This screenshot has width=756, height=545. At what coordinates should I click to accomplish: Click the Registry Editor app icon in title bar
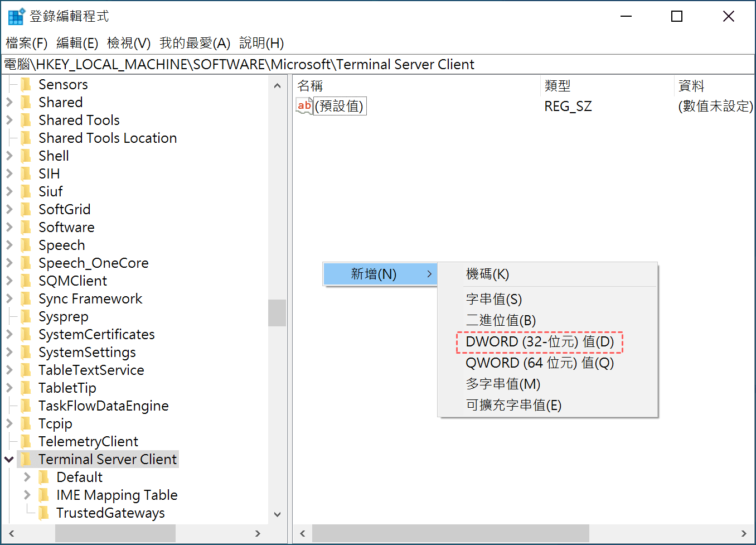pos(16,16)
